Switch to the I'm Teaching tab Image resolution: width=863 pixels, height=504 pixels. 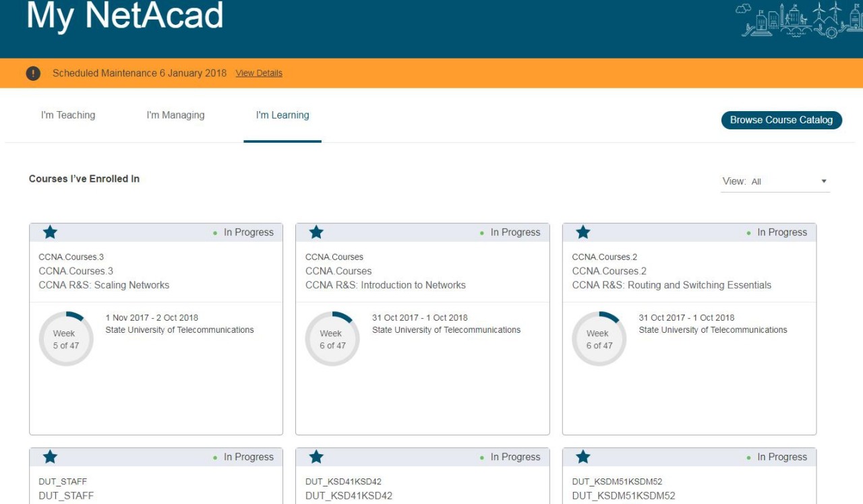tap(68, 115)
